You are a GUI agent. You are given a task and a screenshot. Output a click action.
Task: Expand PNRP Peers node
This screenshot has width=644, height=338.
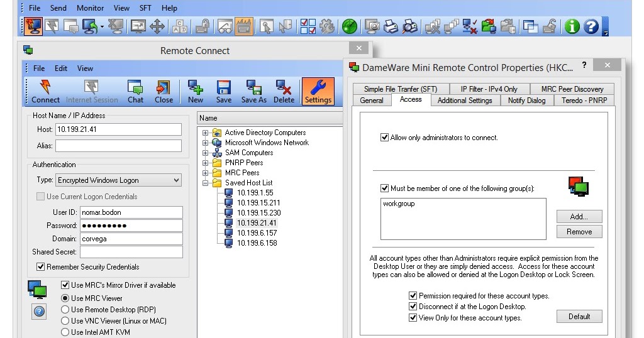pos(206,163)
